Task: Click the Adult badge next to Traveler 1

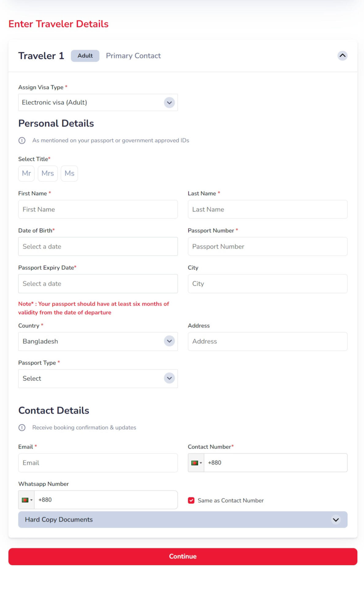Action: coord(85,56)
